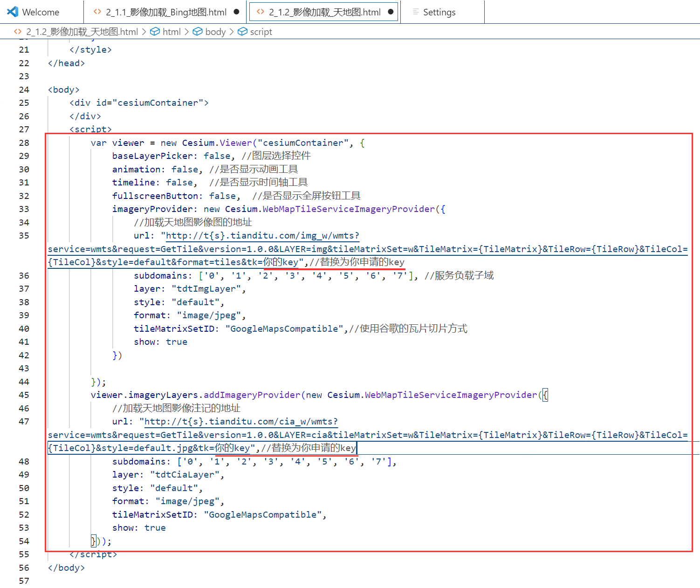Click the text "</head>" on line 22
This screenshot has width=700, height=588.
(66, 63)
